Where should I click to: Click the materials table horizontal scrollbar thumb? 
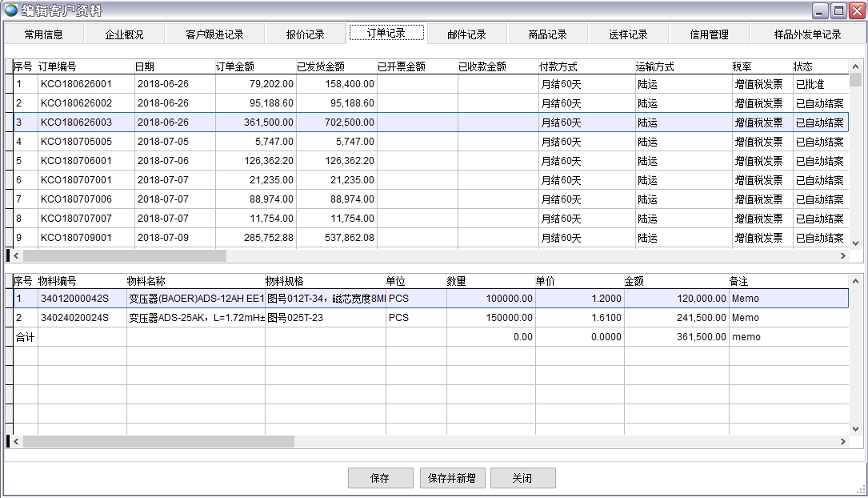tap(158, 441)
